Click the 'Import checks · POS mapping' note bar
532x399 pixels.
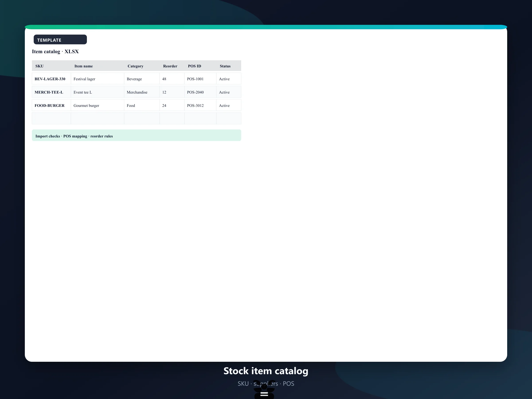[x=137, y=135]
